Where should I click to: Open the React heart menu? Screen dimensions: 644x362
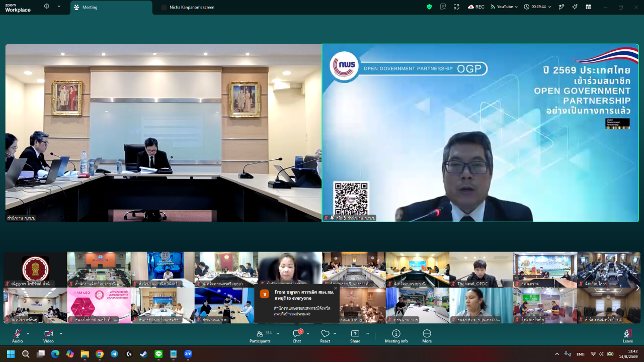coord(325,336)
